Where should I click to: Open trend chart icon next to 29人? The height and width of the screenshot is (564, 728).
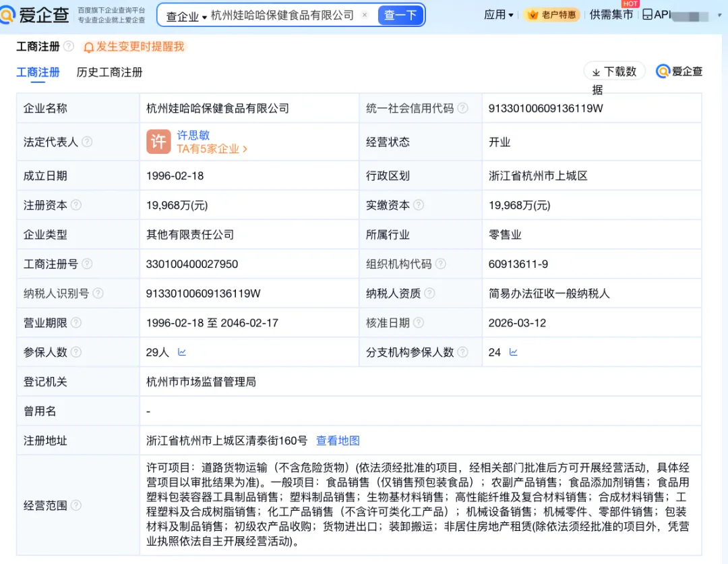(x=181, y=352)
